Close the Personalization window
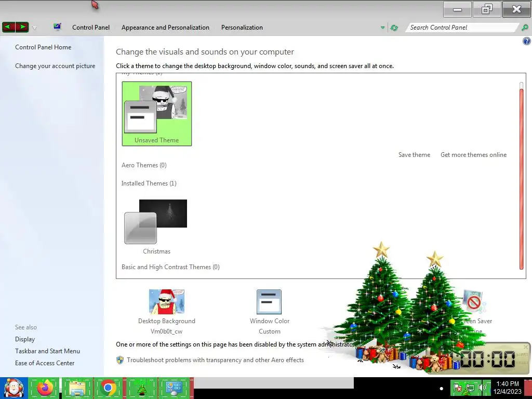Image resolution: width=532 pixels, height=399 pixels. [x=516, y=9]
